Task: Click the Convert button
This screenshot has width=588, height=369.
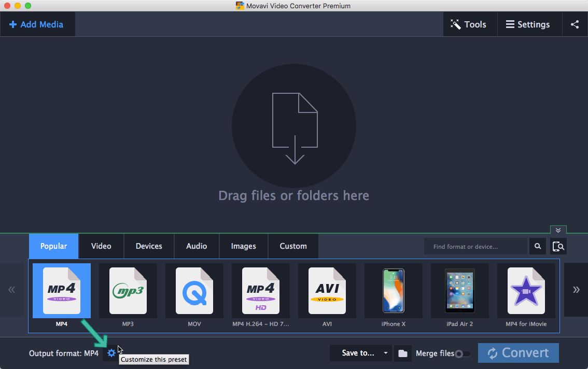Action: coord(518,353)
